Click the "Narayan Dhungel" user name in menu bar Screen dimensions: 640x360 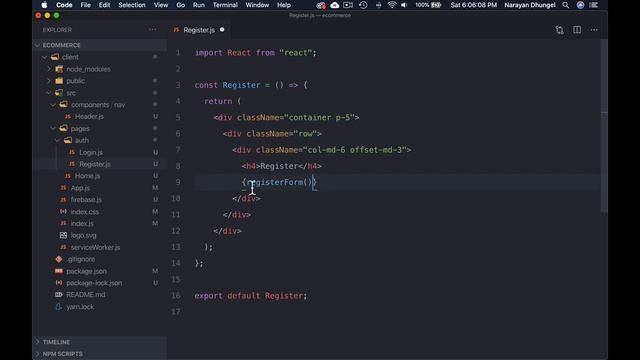point(529,5)
